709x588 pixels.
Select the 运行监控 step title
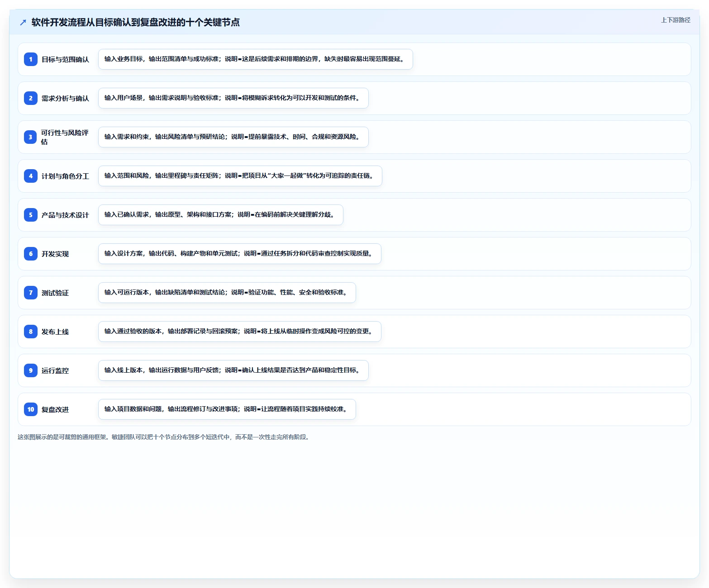[55, 370]
